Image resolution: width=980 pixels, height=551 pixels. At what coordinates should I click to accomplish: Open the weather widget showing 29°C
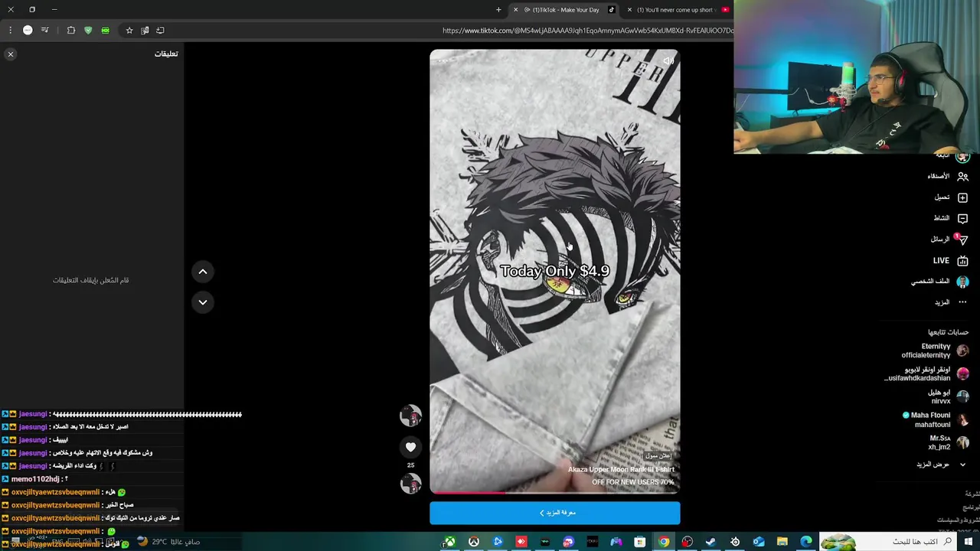[168, 542]
